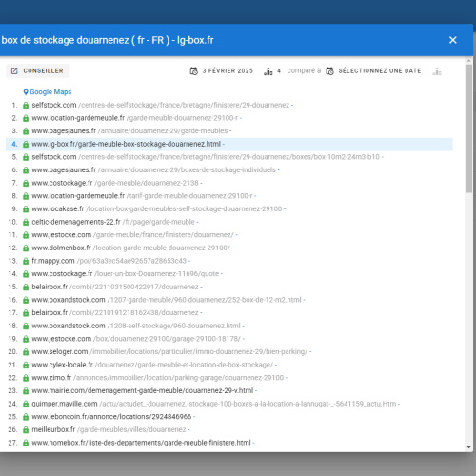Click green padlock next to www.lg-box.fr result
Screen dimensions: 476x476
click(x=26, y=144)
